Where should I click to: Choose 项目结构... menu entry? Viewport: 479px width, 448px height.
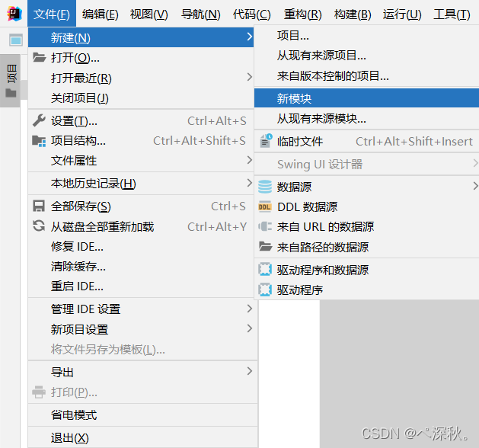tap(141, 141)
